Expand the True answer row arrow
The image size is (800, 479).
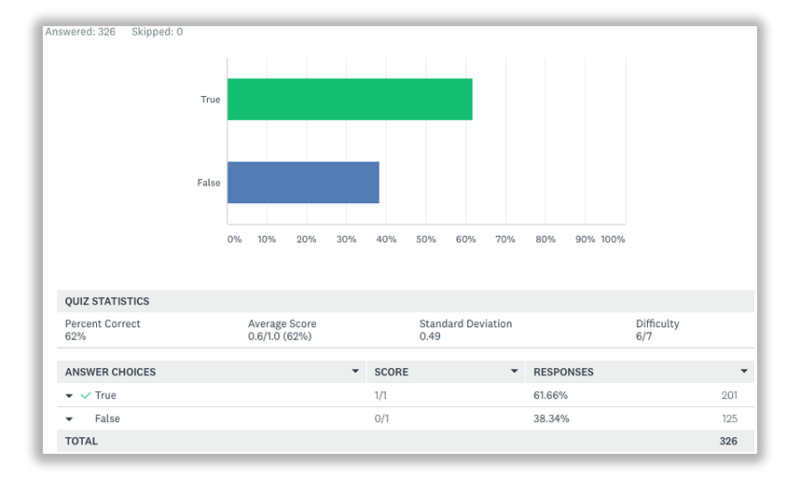point(69,396)
